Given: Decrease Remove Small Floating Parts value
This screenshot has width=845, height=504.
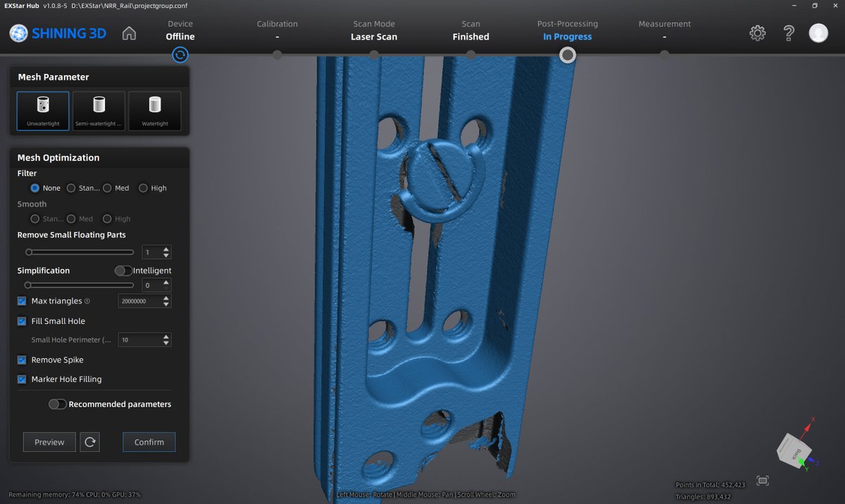Looking at the screenshot, I should pos(166,255).
